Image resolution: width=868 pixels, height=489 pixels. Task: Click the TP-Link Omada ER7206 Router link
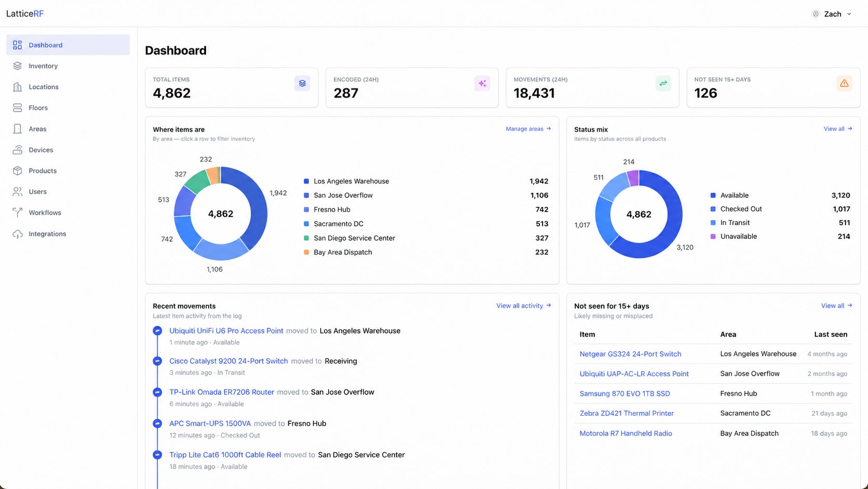click(x=222, y=392)
